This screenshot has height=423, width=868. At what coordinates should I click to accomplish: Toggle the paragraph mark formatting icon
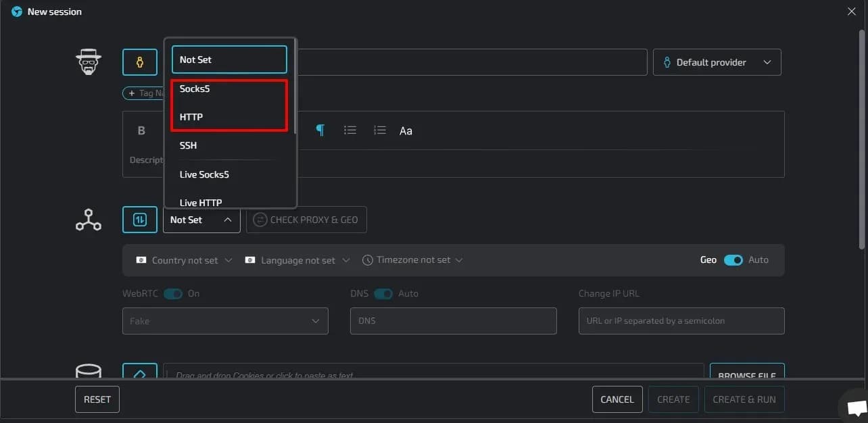click(x=320, y=130)
